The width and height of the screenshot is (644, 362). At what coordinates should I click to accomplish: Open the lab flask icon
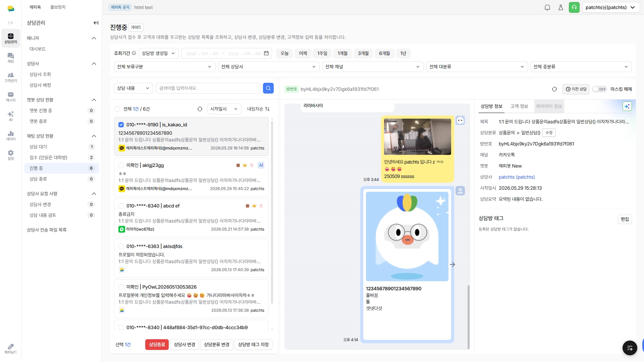point(561,7)
